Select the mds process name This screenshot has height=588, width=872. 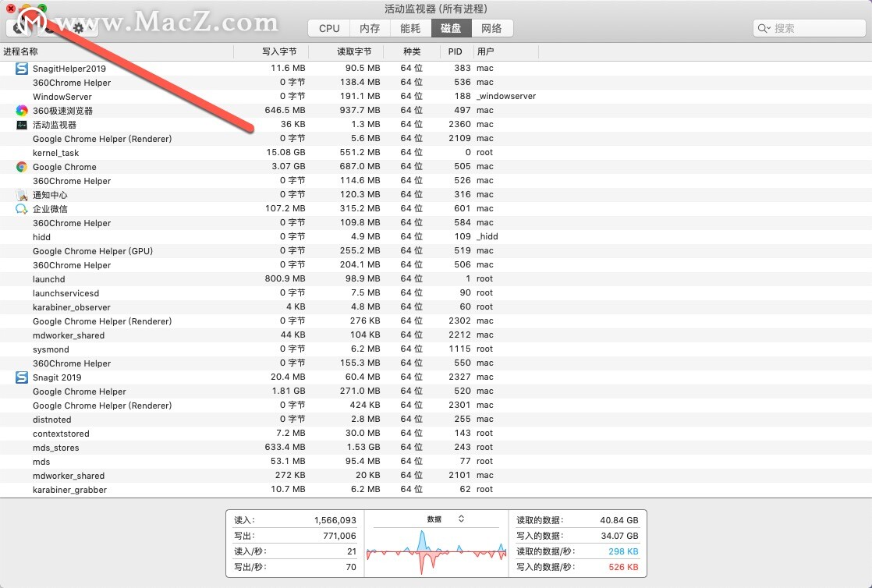tap(41, 462)
